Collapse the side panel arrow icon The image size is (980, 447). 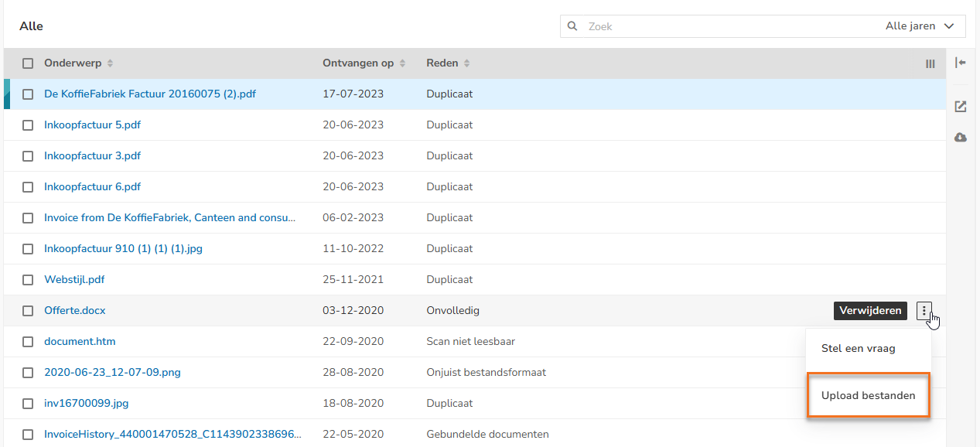click(x=961, y=63)
